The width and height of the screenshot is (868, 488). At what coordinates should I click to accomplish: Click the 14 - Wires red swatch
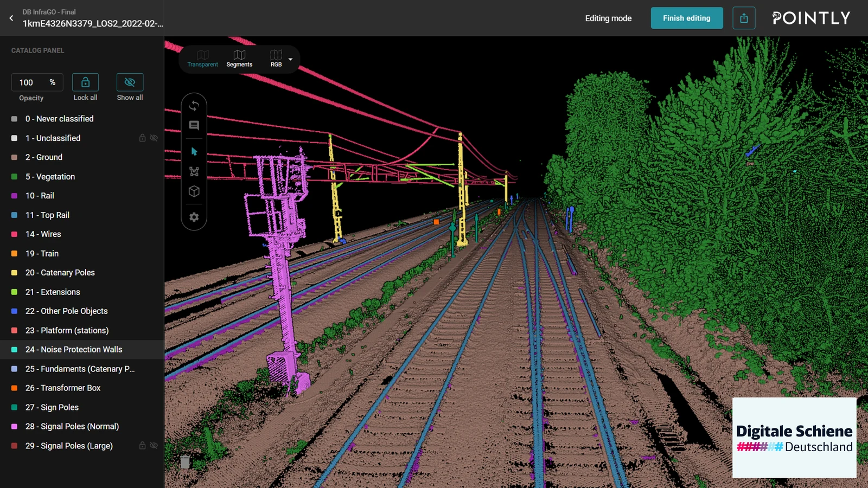[14, 234]
